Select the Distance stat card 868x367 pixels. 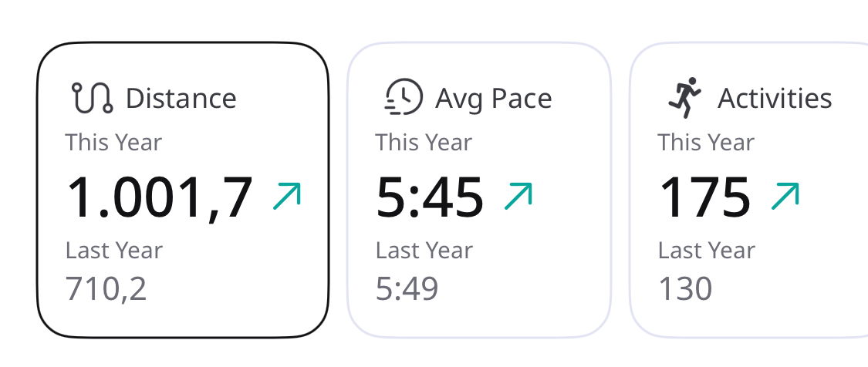183,189
